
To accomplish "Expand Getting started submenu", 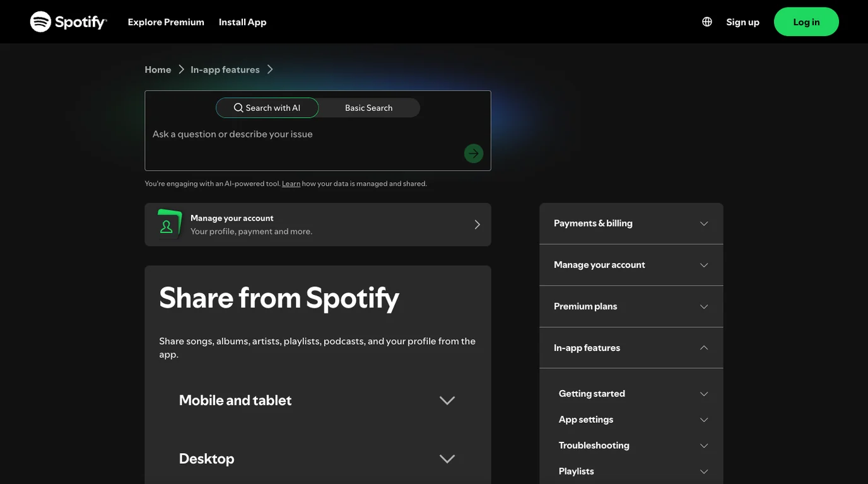I will coord(633,394).
